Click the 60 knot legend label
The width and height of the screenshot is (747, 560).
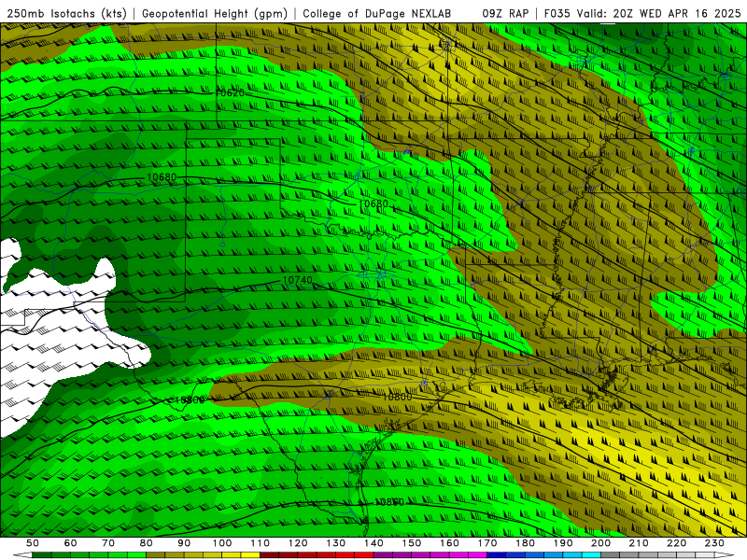(x=70, y=543)
